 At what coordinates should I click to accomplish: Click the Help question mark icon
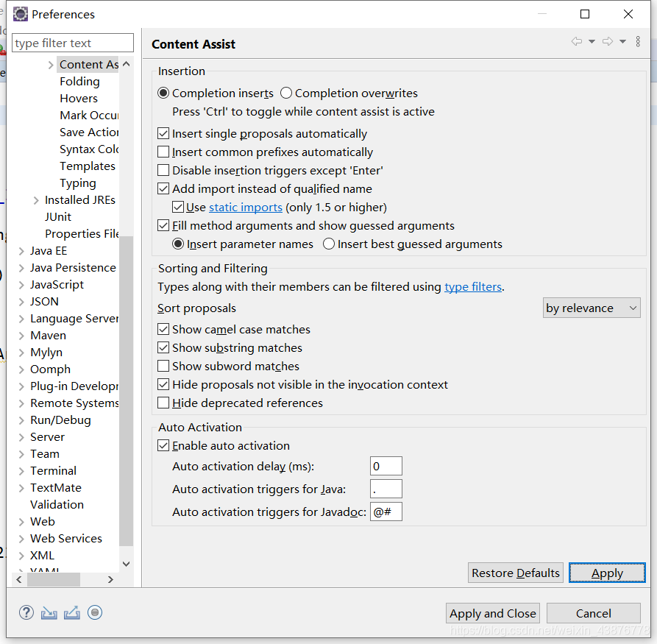[x=26, y=612]
